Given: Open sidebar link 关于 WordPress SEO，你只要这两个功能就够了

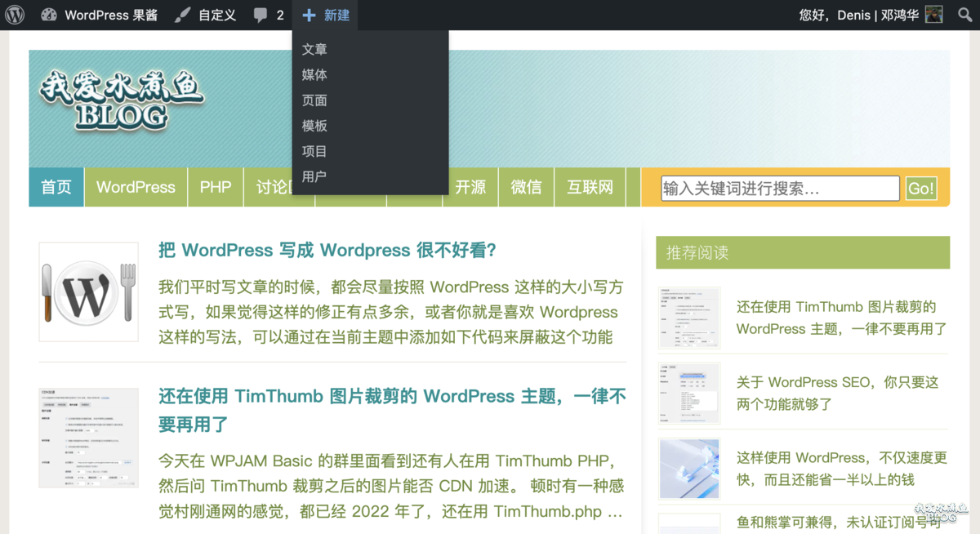Looking at the screenshot, I should pos(837,393).
